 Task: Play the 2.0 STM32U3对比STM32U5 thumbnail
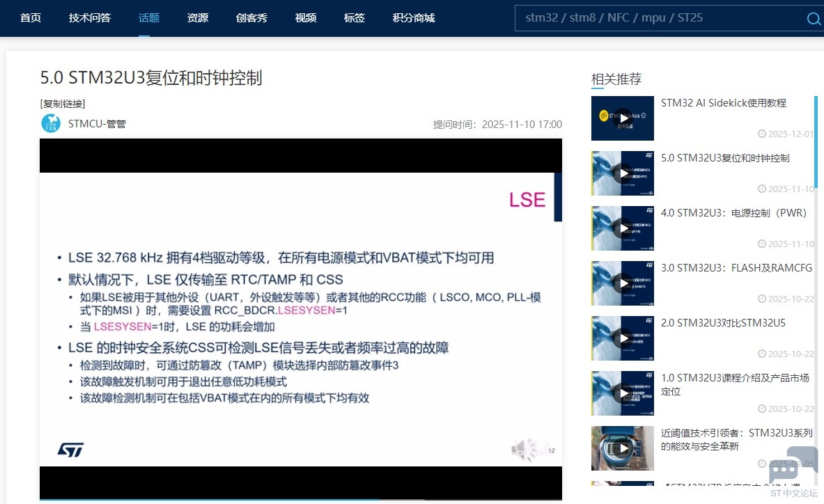[623, 338]
